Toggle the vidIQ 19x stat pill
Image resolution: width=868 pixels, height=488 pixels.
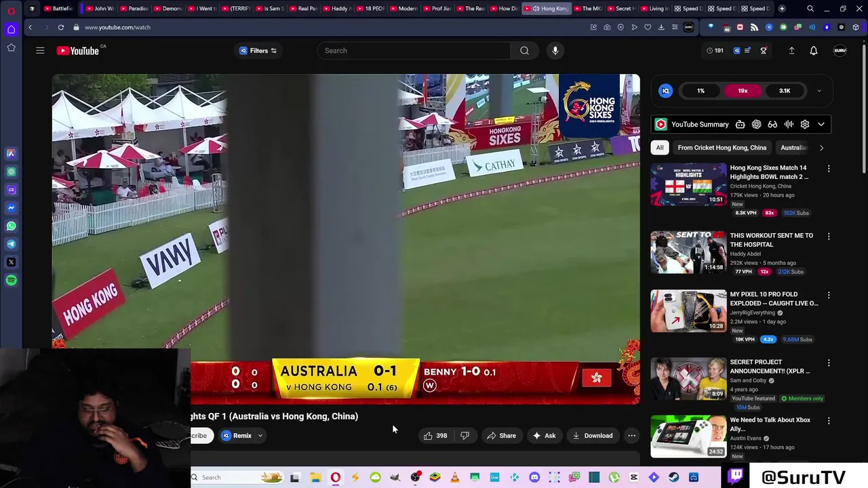pos(743,91)
